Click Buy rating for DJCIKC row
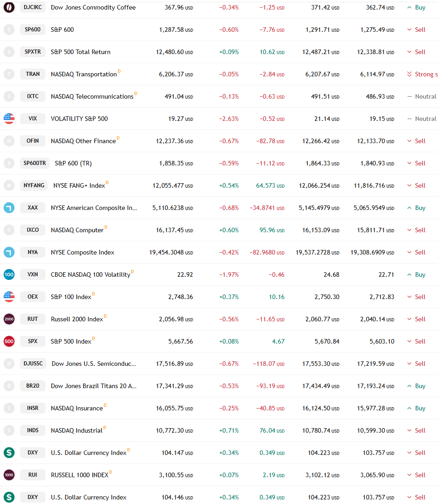This screenshot has height=504, width=438. (x=417, y=7)
